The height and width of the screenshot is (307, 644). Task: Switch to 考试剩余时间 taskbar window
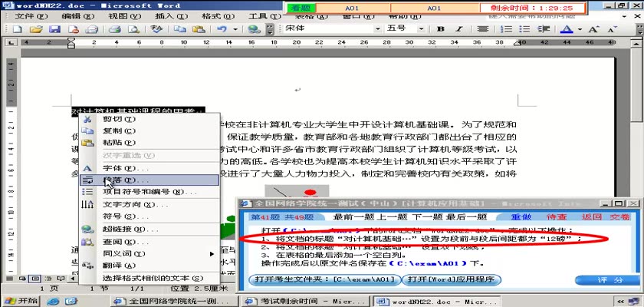pyautogui.click(x=305, y=302)
